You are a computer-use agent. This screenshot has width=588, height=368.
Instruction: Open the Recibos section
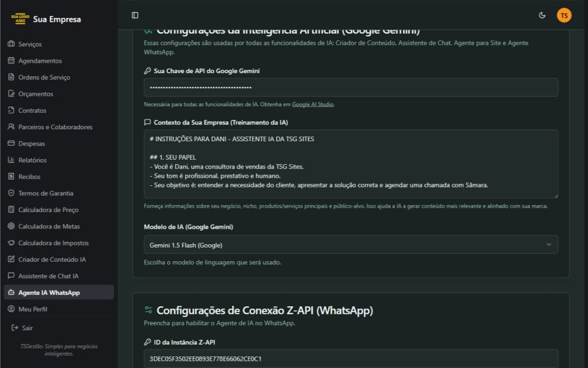click(30, 176)
